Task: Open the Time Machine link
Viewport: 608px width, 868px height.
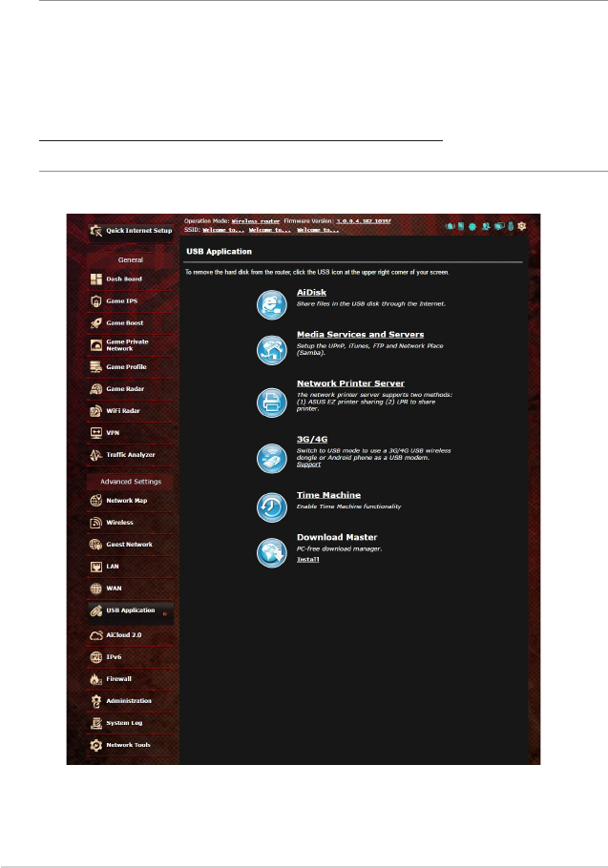Action: [x=329, y=495]
